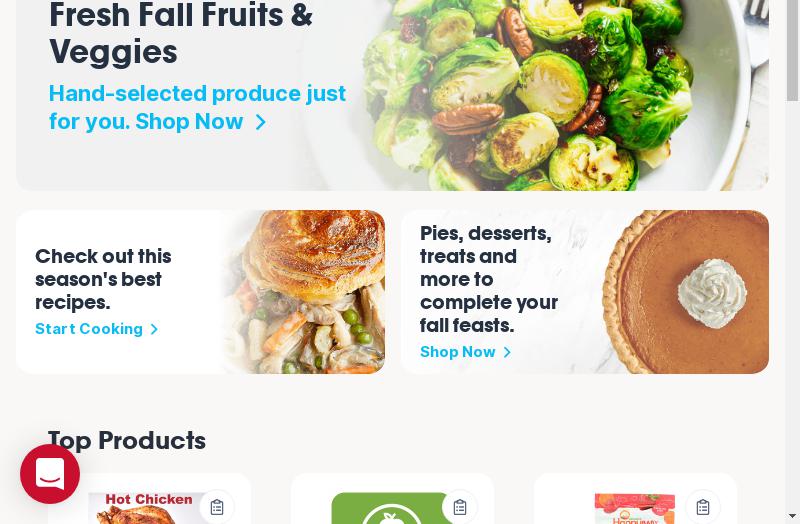Click arrow after 'for you. Shop Now'
The height and width of the screenshot is (524, 800).
[260, 122]
